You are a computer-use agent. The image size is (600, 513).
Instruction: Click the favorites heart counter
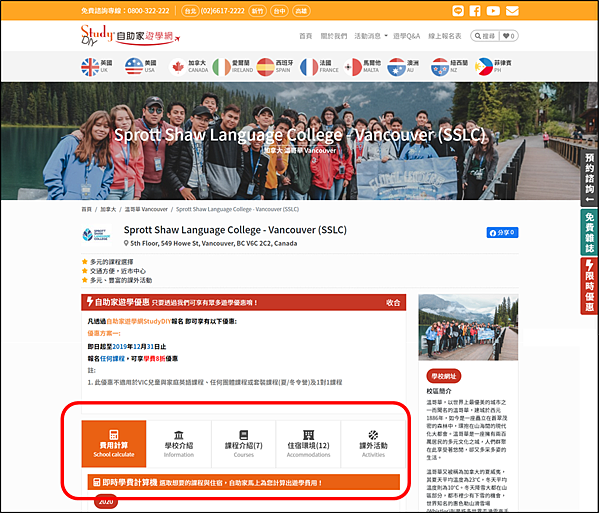(x=509, y=36)
